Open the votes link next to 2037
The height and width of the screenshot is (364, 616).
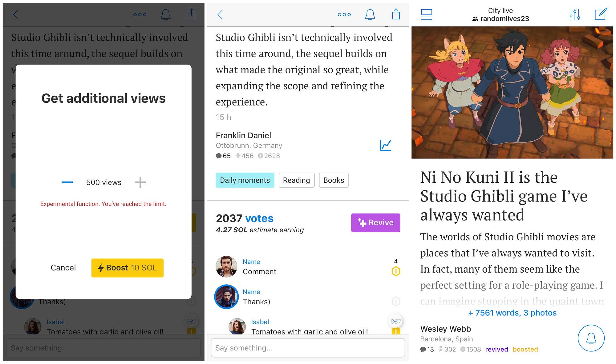pos(259,218)
